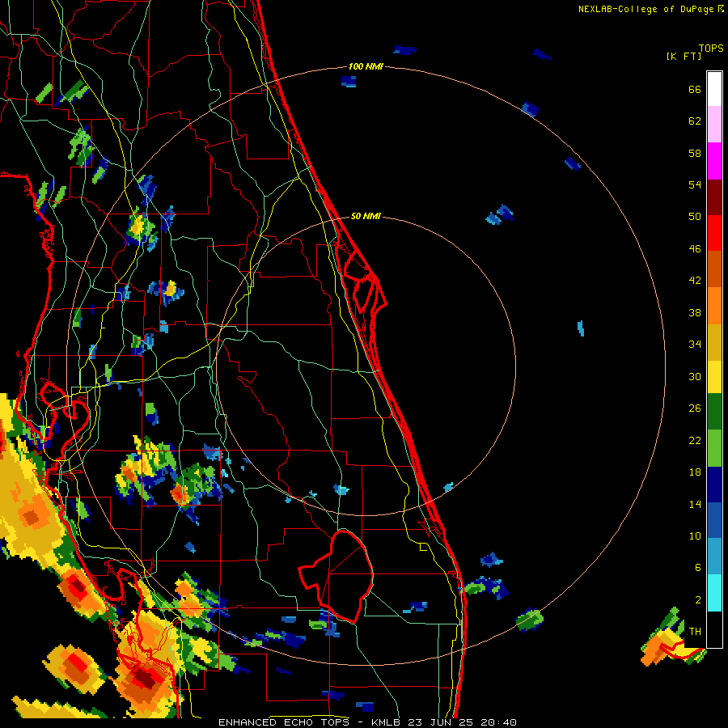Click the legend value 66

tap(695, 89)
